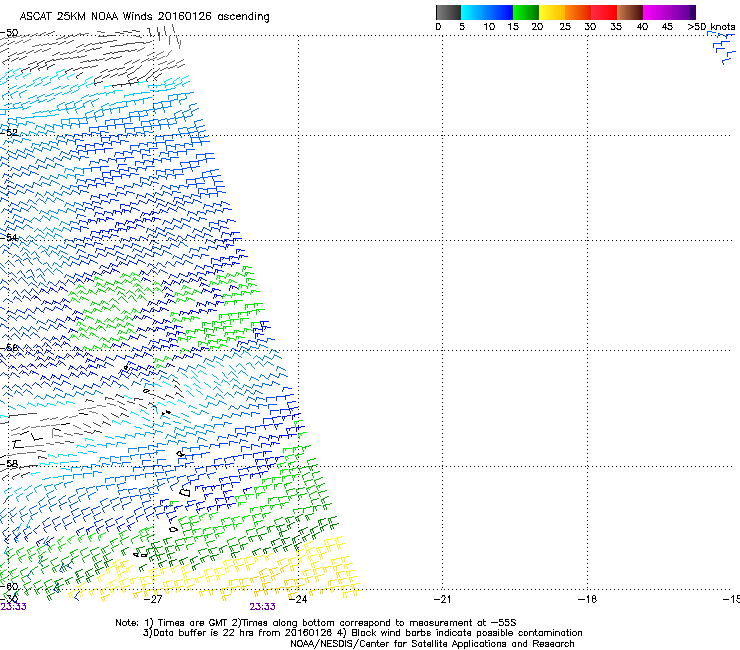Click the yellow 20-25 knots color segment
The width and height of the screenshot is (740, 650).
point(552,12)
